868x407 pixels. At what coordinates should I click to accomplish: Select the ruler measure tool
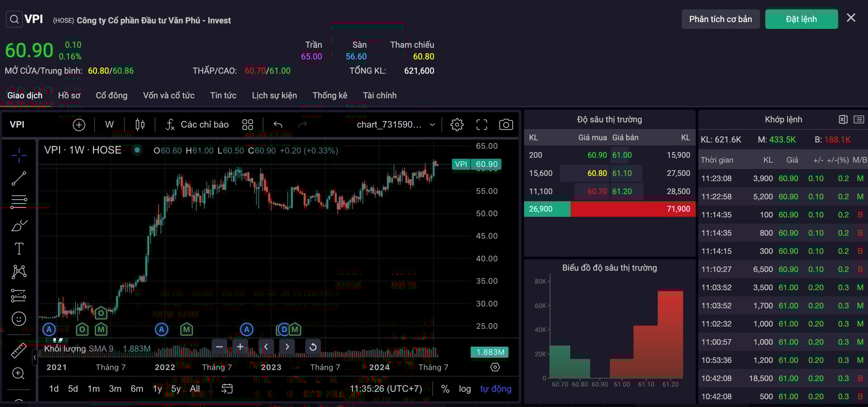click(x=19, y=351)
